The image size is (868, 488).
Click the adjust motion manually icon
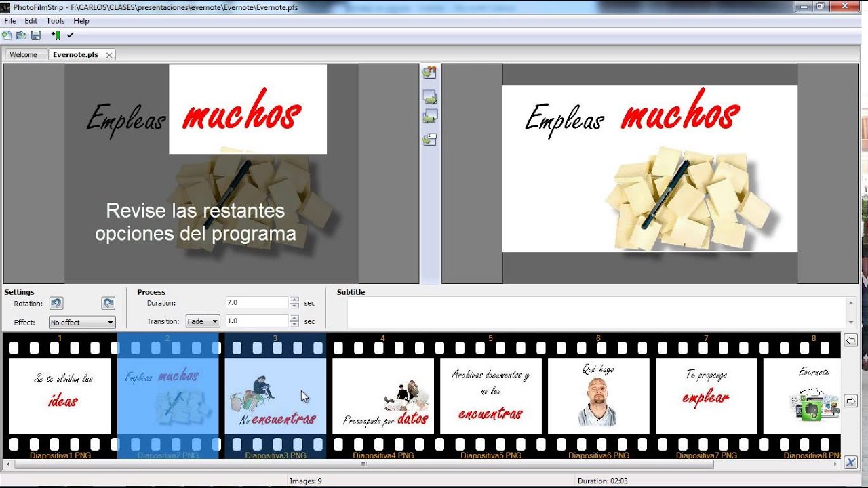click(x=430, y=140)
